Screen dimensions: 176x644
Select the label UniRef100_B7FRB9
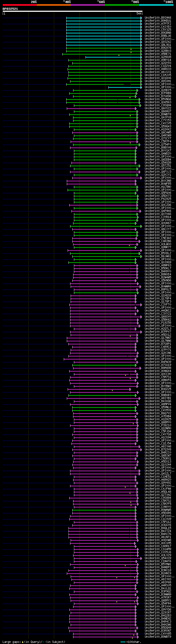click(158, 93)
